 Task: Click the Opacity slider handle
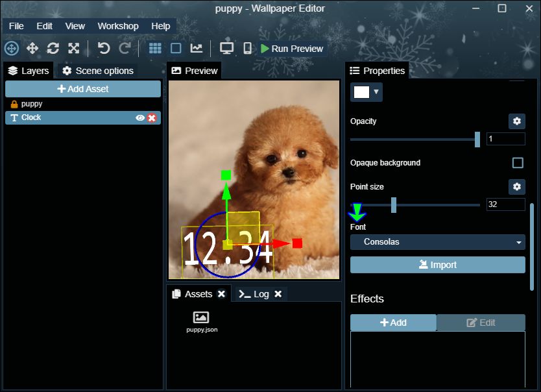click(x=477, y=140)
